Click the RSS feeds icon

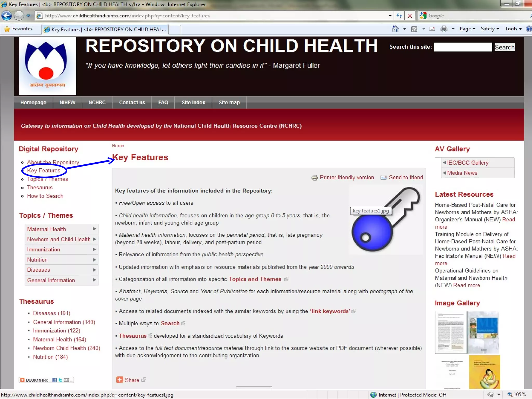click(x=414, y=29)
